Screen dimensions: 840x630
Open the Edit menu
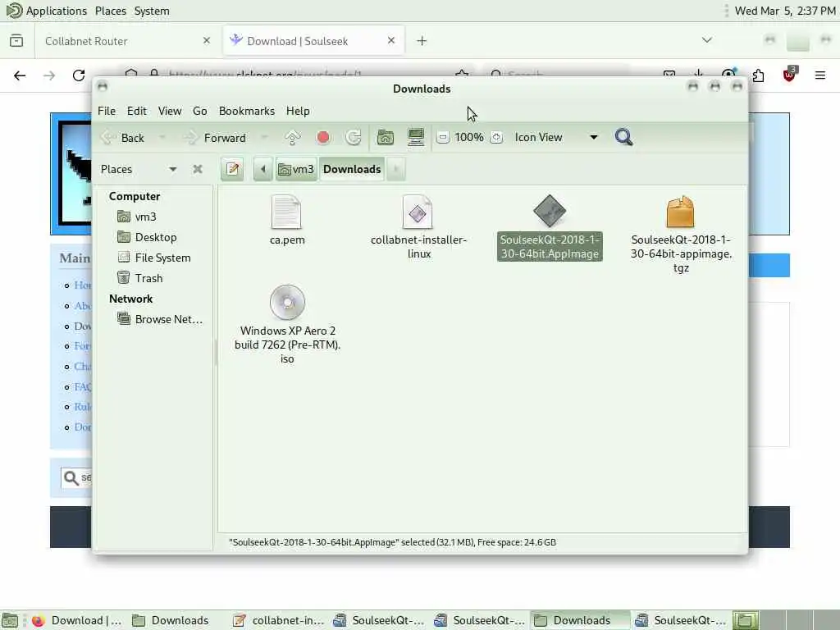[x=137, y=111]
